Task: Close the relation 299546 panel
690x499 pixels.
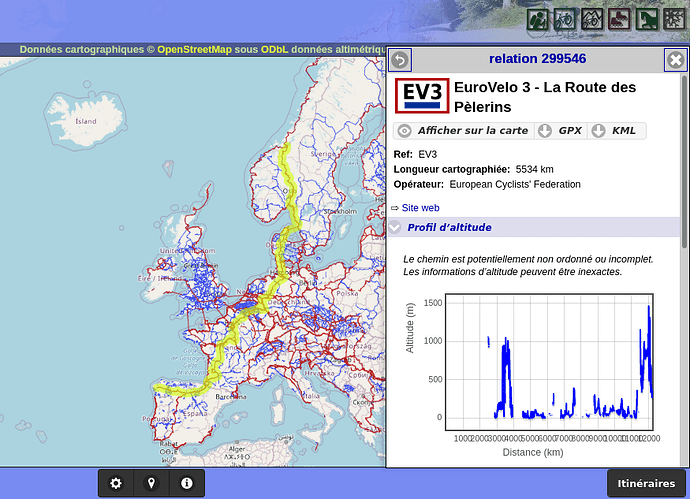Action: pyautogui.click(x=675, y=60)
